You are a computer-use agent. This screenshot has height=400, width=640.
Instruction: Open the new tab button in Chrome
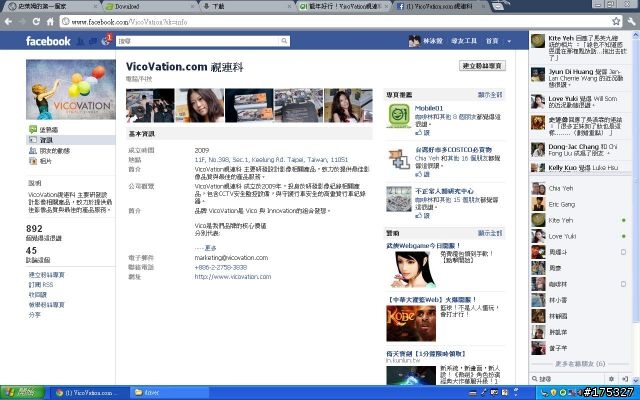[x=499, y=6]
